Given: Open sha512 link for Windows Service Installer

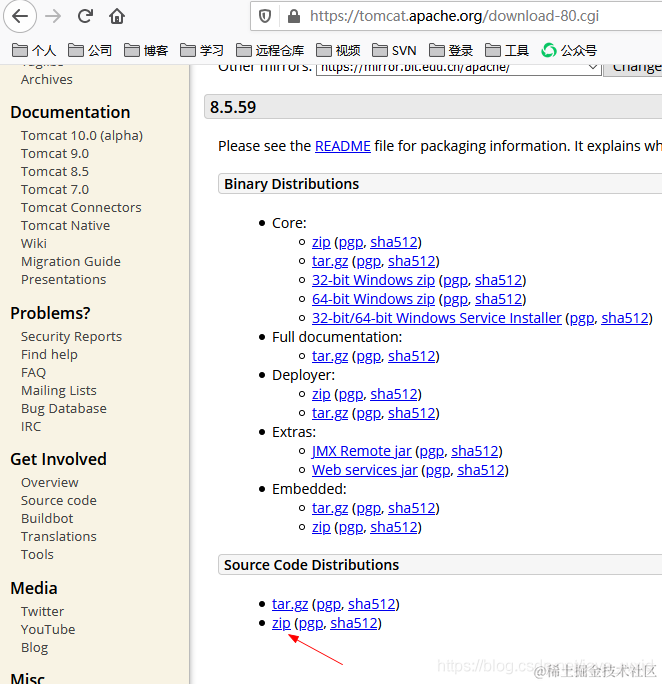Looking at the screenshot, I should pyautogui.click(x=625, y=318).
